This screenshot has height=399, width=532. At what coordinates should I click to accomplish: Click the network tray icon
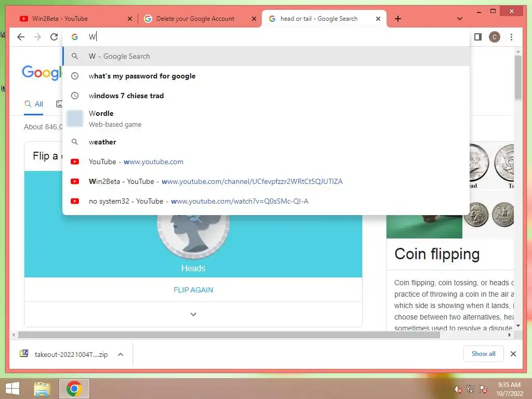click(x=471, y=389)
